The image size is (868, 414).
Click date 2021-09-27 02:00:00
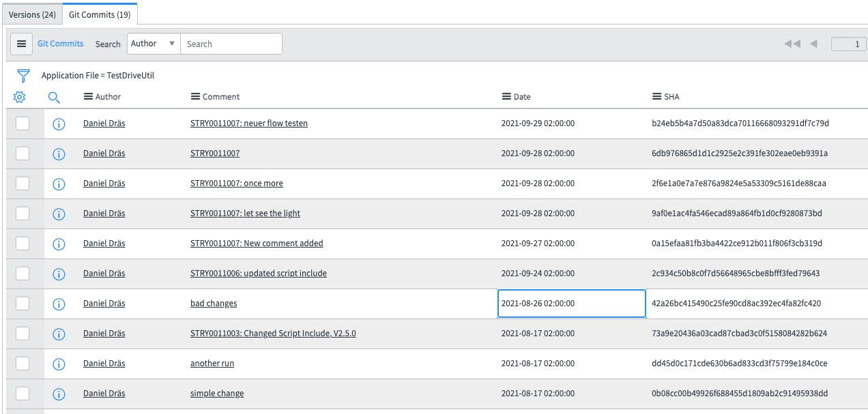click(538, 243)
